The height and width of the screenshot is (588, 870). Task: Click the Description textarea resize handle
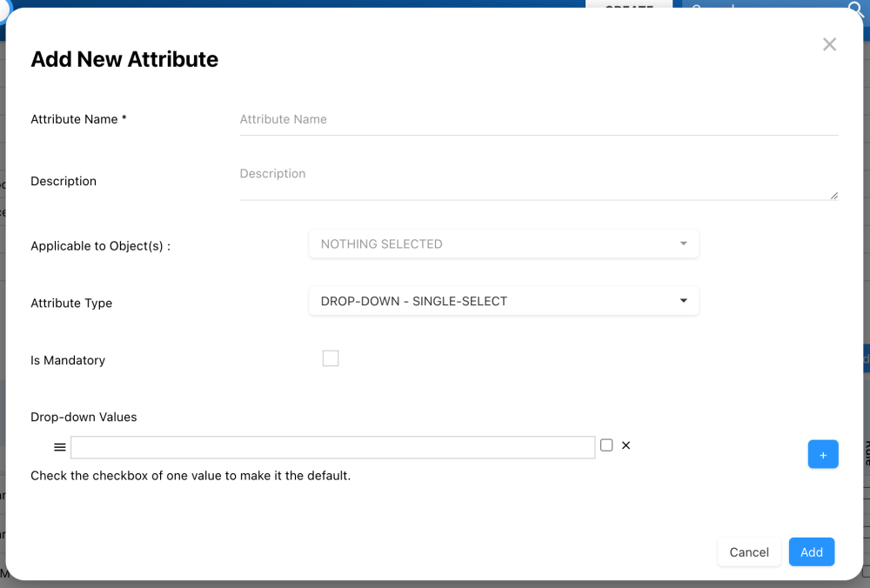point(834,196)
